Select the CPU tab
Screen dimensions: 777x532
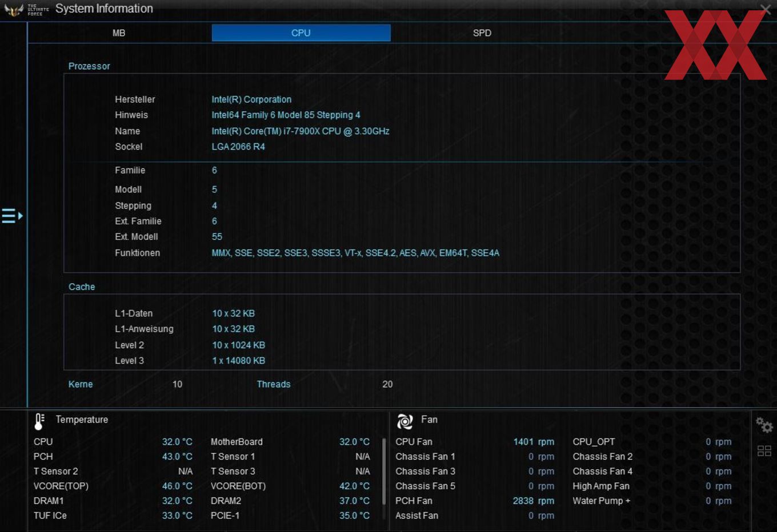(301, 33)
